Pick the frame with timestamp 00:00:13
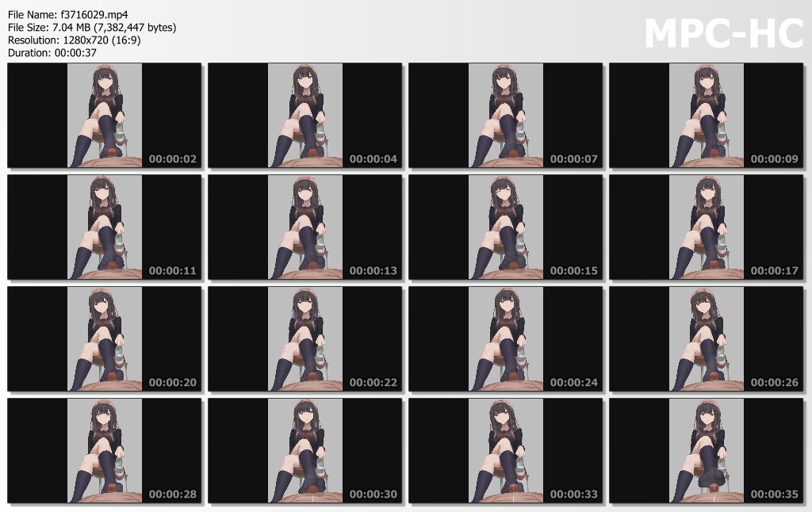812x512 pixels. point(305,227)
